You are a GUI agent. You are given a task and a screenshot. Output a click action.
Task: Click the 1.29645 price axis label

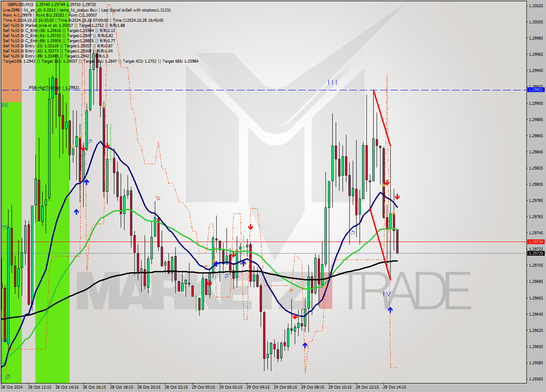(x=536, y=314)
